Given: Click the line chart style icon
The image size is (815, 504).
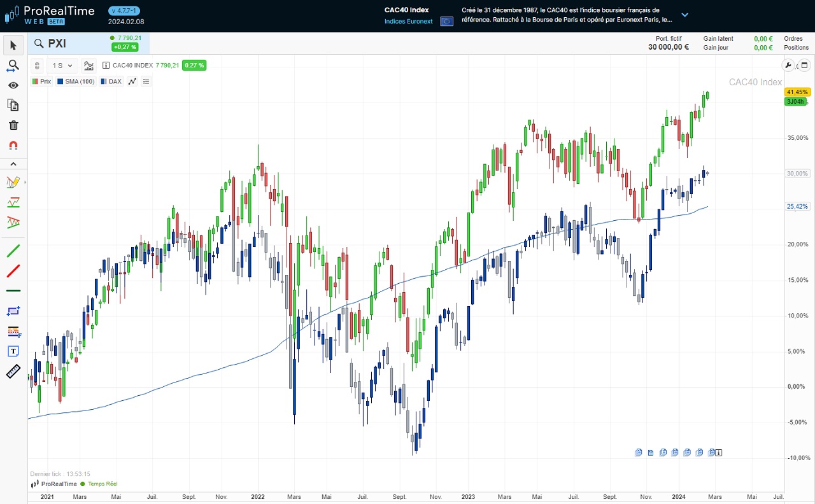Looking at the screenshot, I should [x=132, y=81].
